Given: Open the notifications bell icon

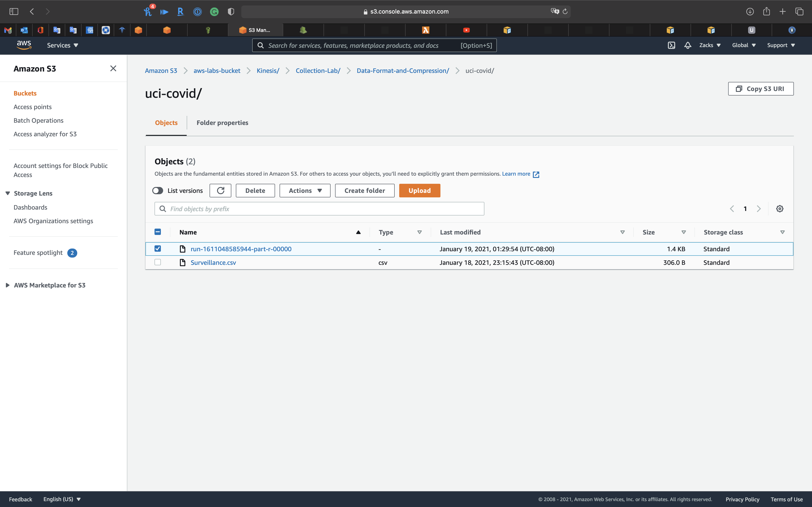Looking at the screenshot, I should (688, 45).
